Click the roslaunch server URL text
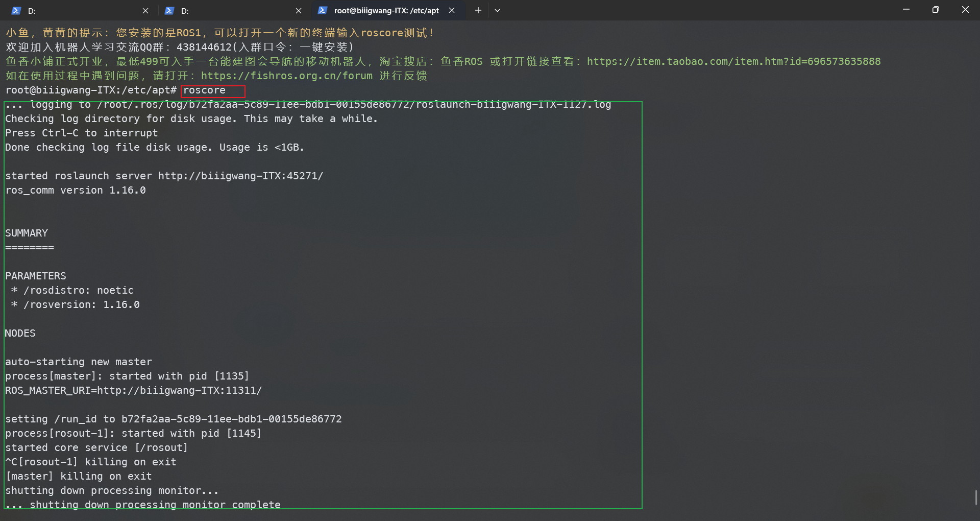980x521 pixels. [x=240, y=176]
